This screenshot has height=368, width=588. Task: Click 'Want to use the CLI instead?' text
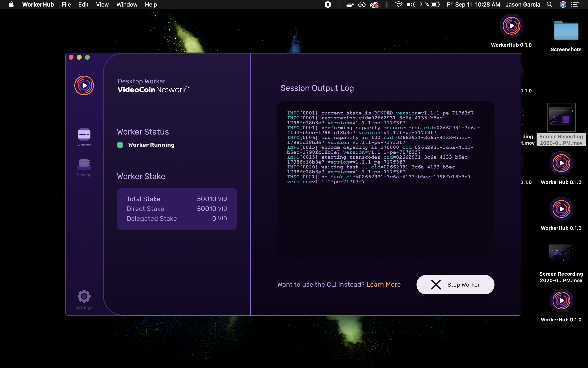click(x=321, y=285)
